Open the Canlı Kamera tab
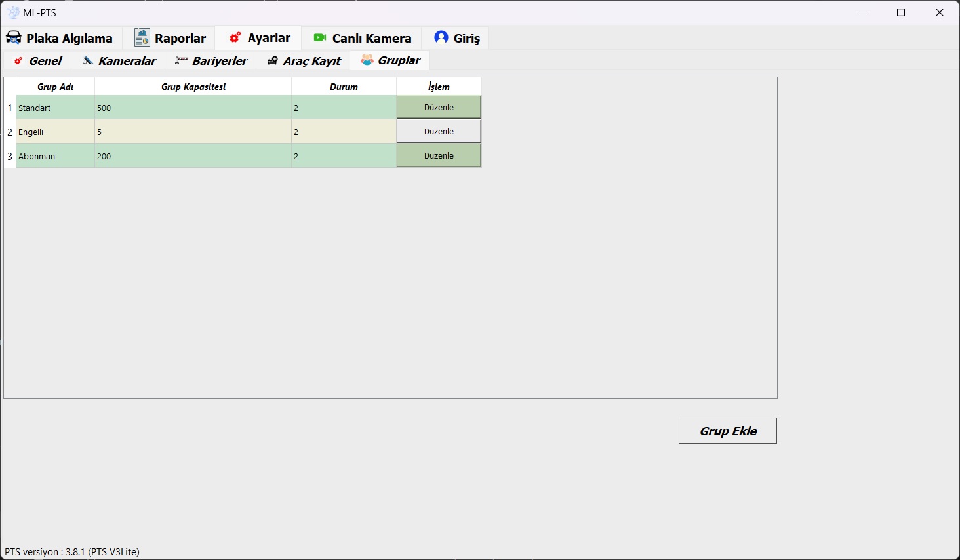The image size is (960, 560). pos(363,37)
